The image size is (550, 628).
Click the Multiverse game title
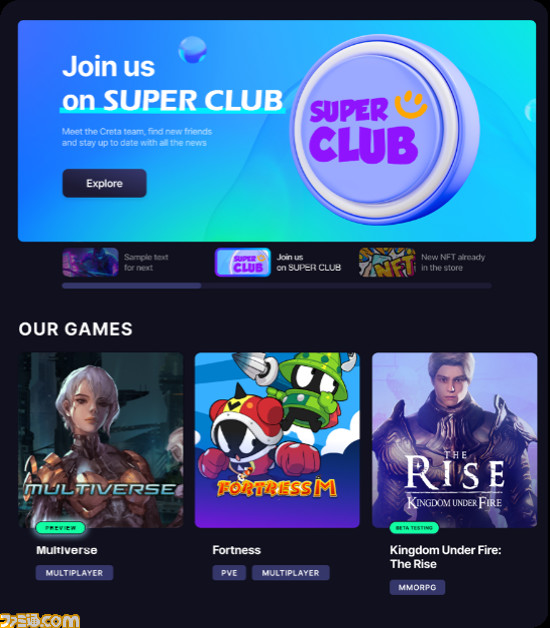[x=66, y=550]
